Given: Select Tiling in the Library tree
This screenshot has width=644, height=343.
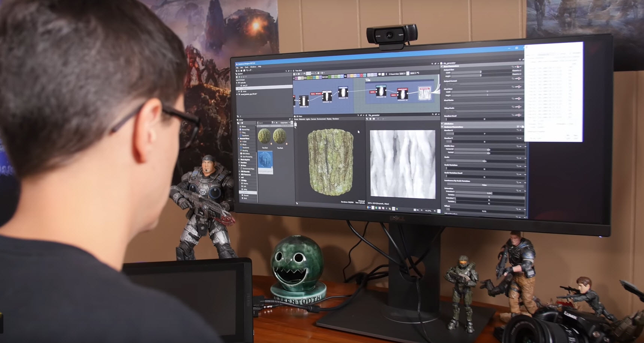Looking at the screenshot, I should [x=244, y=133].
